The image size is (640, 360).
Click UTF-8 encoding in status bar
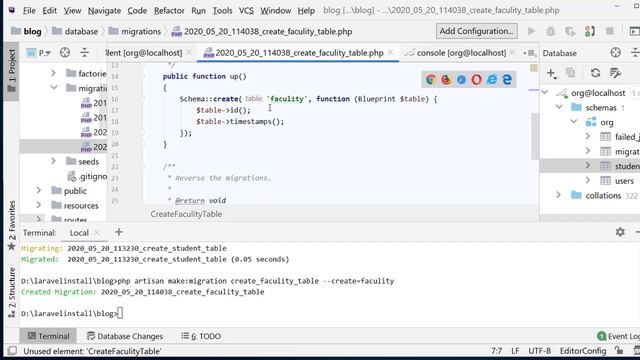click(x=539, y=351)
